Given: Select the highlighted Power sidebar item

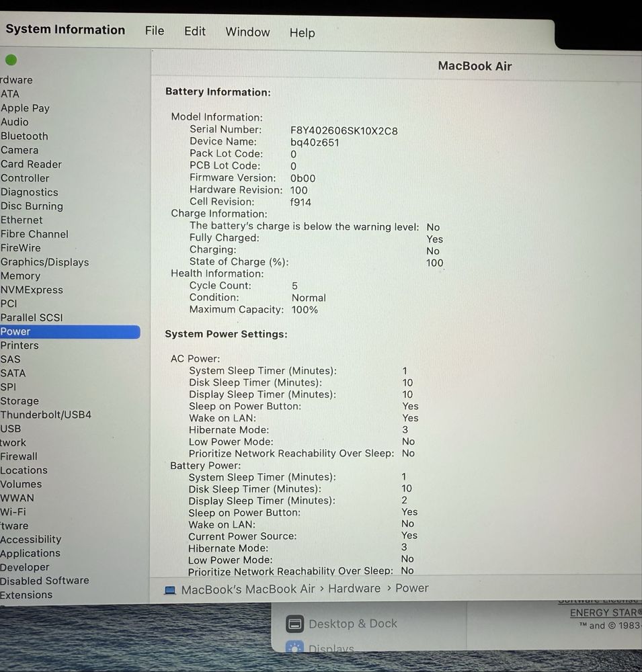Looking at the screenshot, I should coord(70,332).
